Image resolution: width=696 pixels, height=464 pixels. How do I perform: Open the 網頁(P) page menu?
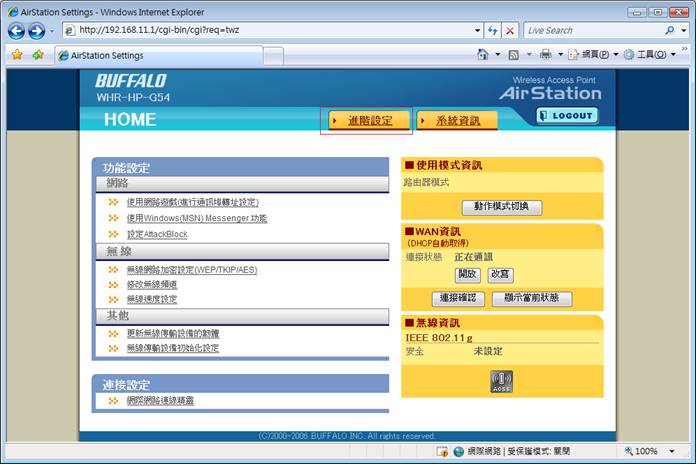click(593, 55)
